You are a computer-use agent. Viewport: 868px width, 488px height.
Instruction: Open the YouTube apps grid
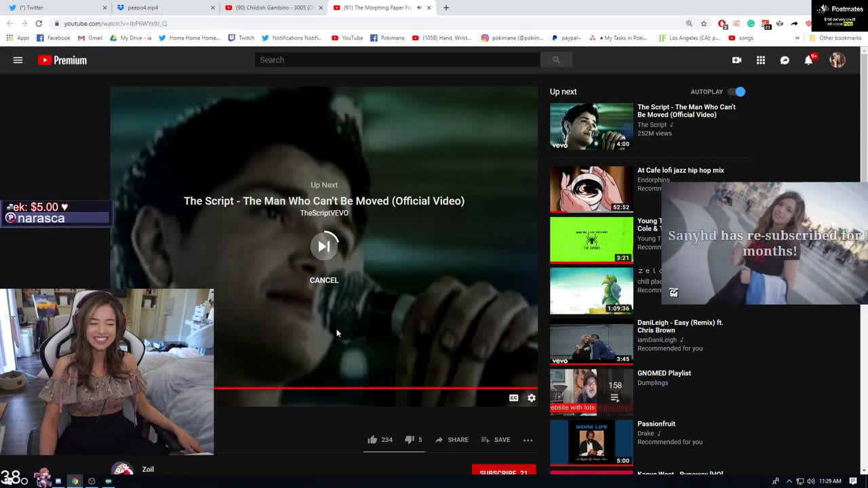[x=761, y=60]
